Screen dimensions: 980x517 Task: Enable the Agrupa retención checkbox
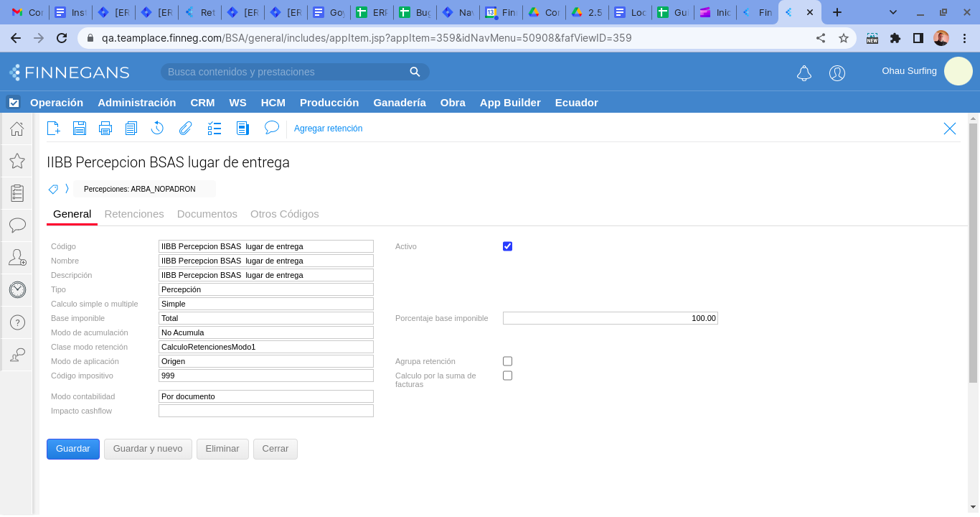[x=507, y=361]
